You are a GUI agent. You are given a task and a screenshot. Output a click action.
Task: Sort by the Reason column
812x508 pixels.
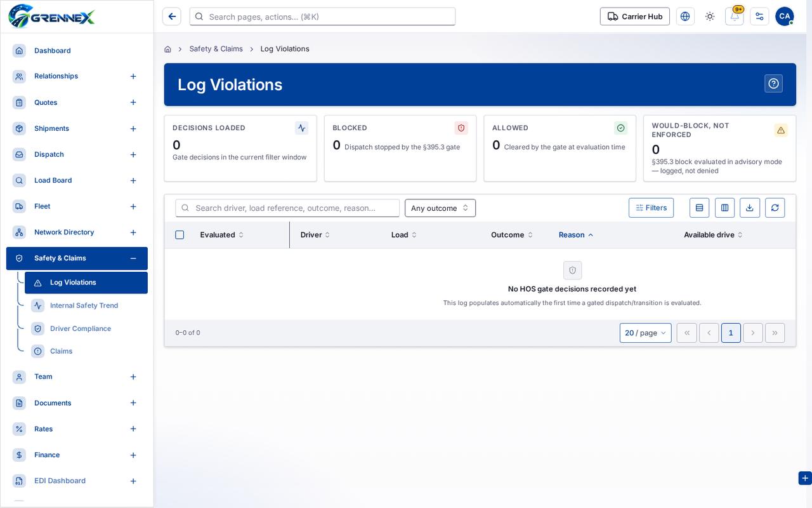click(576, 235)
